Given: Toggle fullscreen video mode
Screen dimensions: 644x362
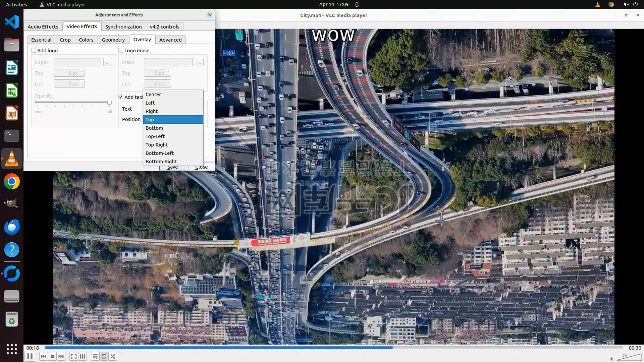Looking at the screenshot, I should tap(74, 356).
